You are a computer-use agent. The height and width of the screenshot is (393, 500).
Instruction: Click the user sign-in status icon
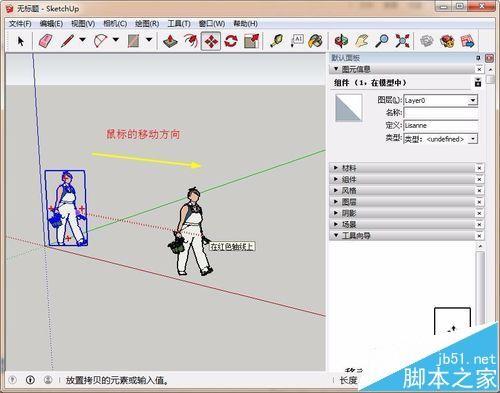pyautogui.click(x=48, y=380)
